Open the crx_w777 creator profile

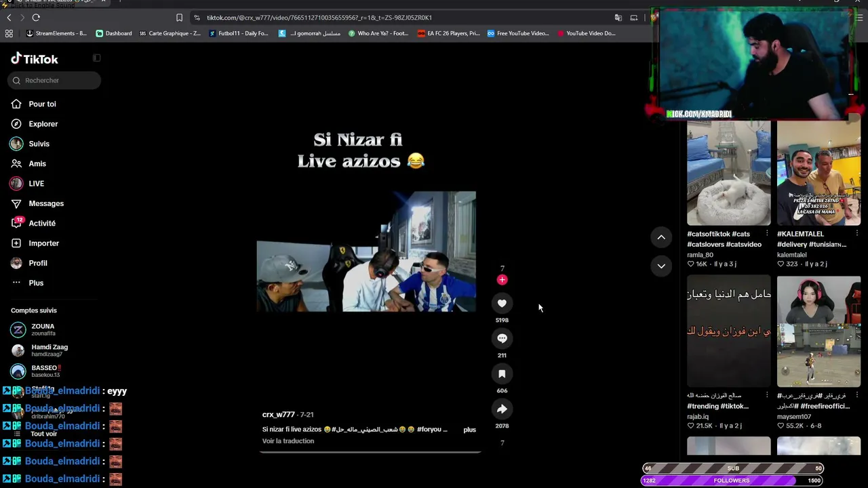[x=278, y=415]
